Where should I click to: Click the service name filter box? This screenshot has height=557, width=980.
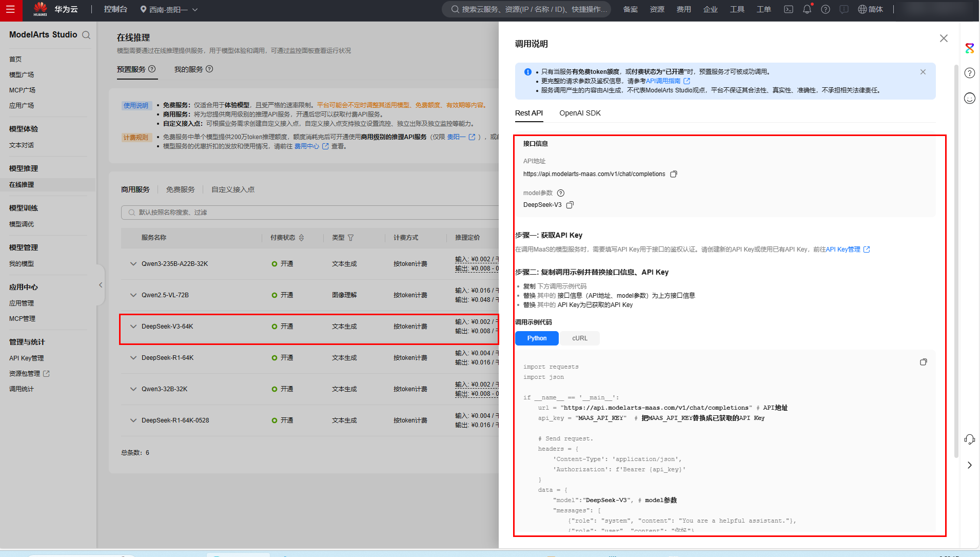click(310, 213)
